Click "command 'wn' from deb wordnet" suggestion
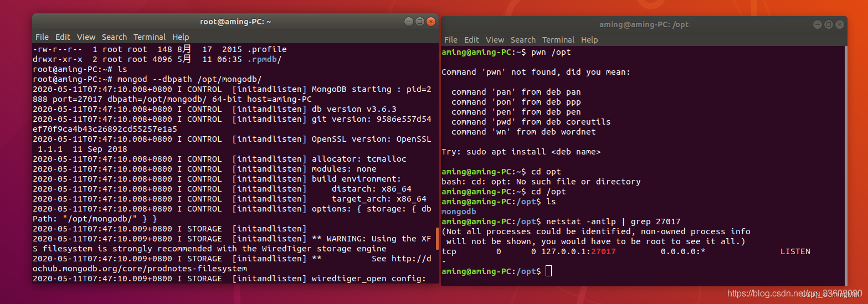This screenshot has width=868, height=304. tap(523, 132)
